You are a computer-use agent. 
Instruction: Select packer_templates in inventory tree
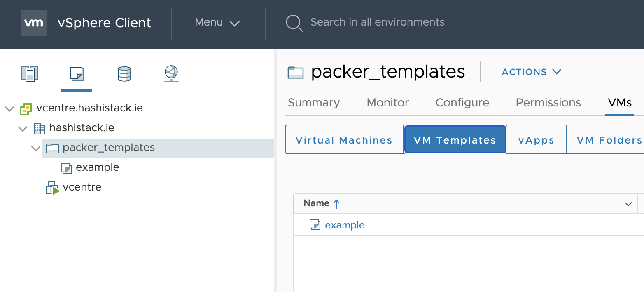(109, 148)
